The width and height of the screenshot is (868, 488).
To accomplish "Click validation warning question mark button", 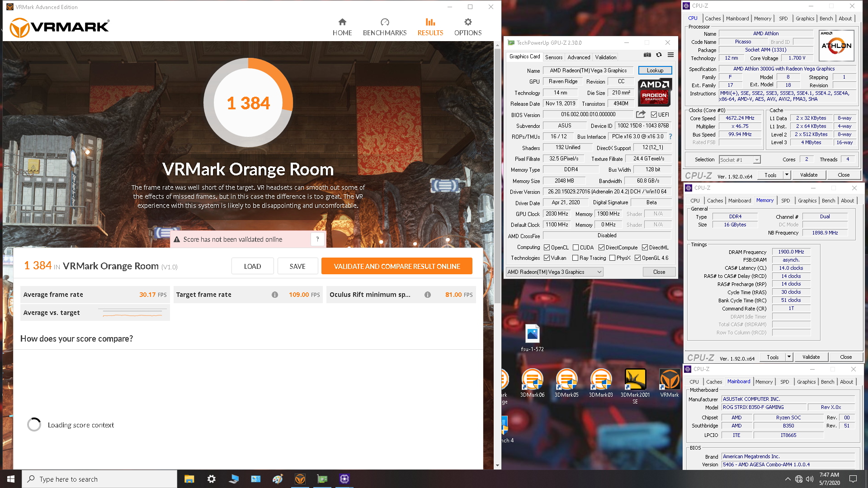I will click(x=318, y=239).
